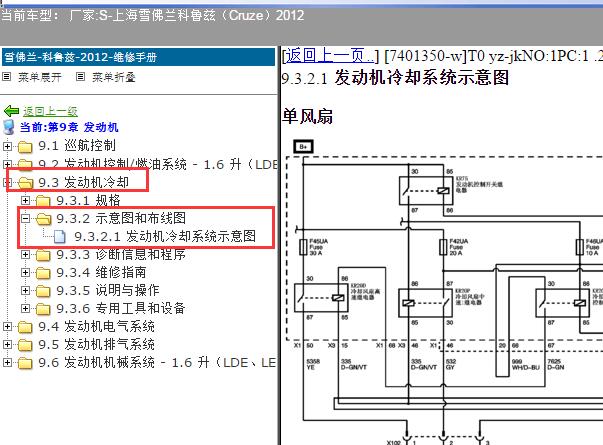Click the 菜单展开 list icon
The width and height of the screenshot is (603, 445).
point(7,77)
